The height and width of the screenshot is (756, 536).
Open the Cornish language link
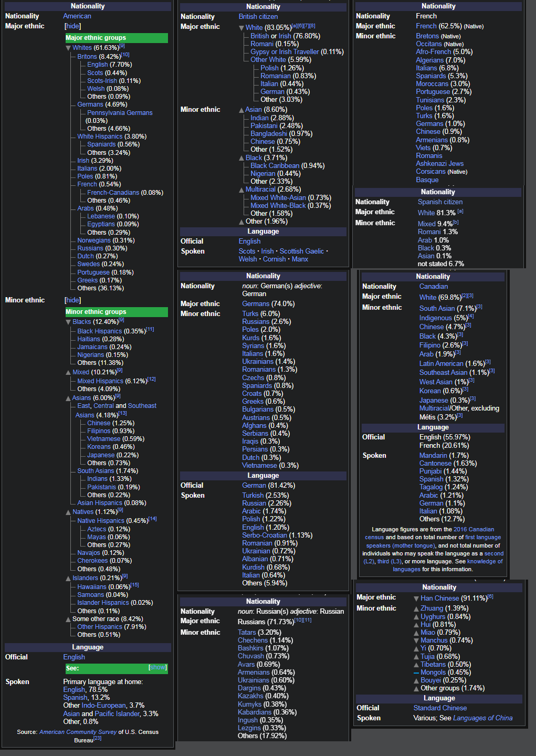275,259
